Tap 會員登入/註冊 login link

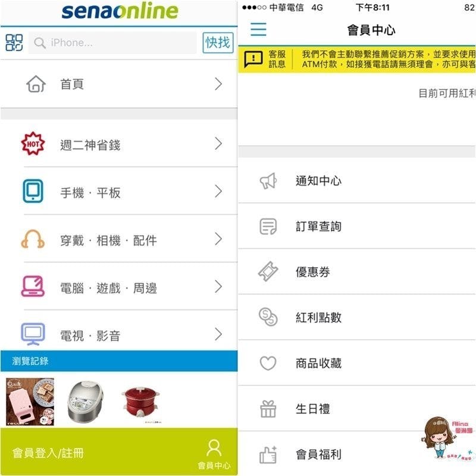pyautogui.click(x=48, y=453)
